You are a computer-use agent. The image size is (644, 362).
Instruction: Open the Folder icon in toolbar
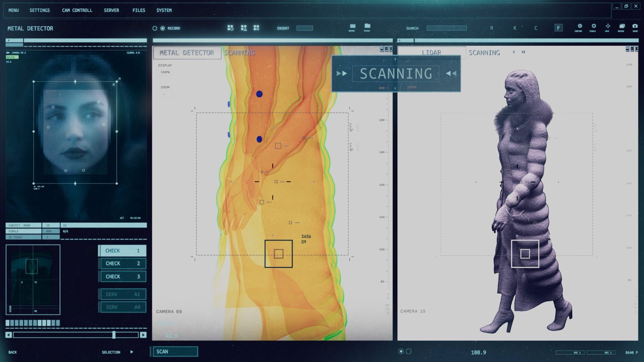pos(367,26)
